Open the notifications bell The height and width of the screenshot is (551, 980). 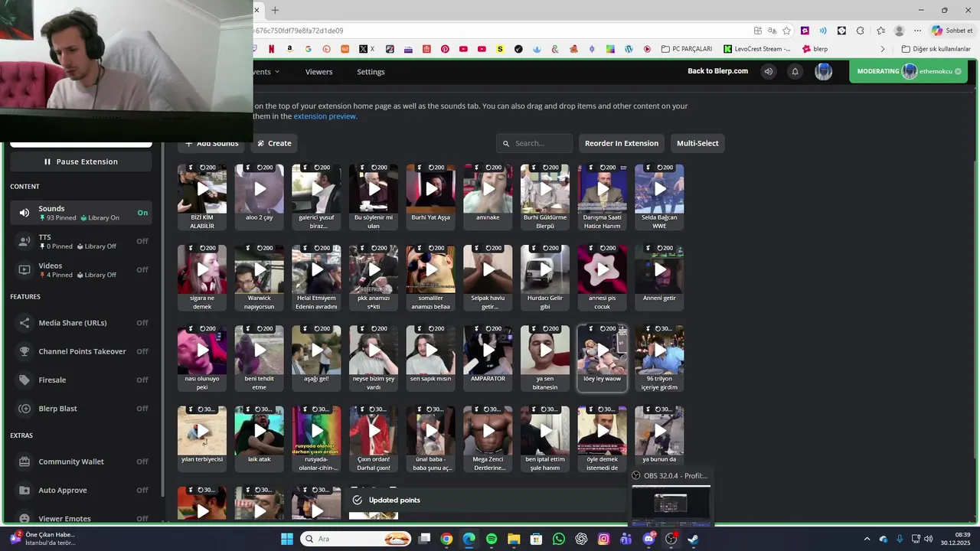click(795, 71)
